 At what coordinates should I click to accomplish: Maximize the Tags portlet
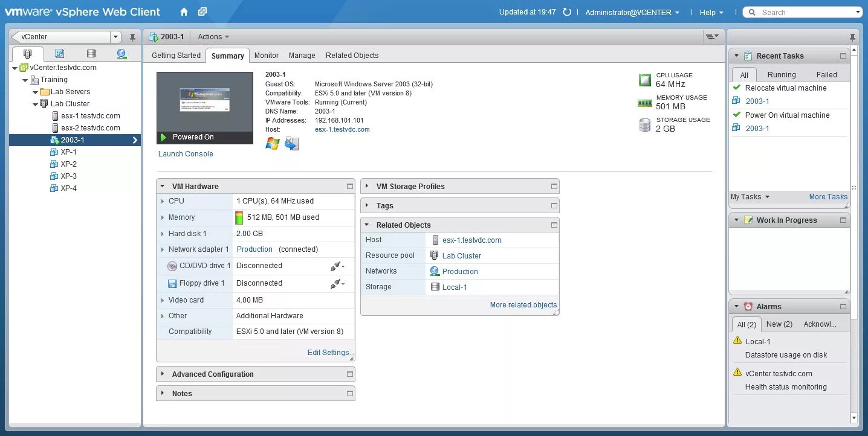coord(554,206)
